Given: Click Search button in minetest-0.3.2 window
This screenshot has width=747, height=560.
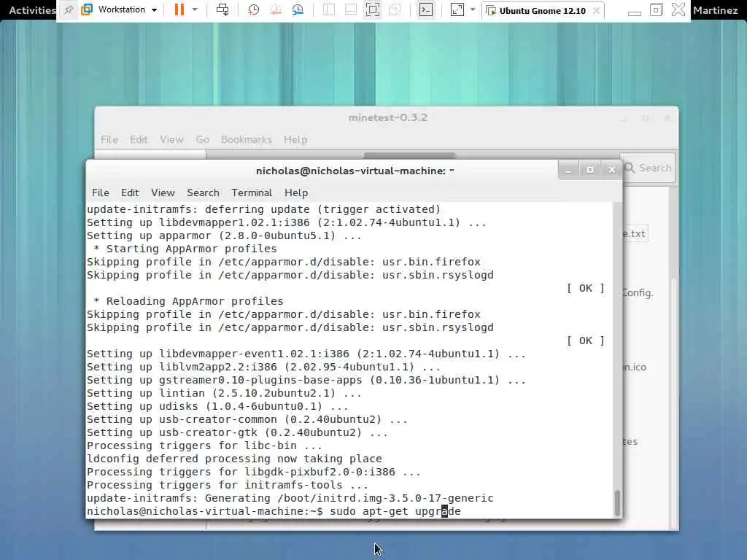Looking at the screenshot, I should [x=649, y=168].
